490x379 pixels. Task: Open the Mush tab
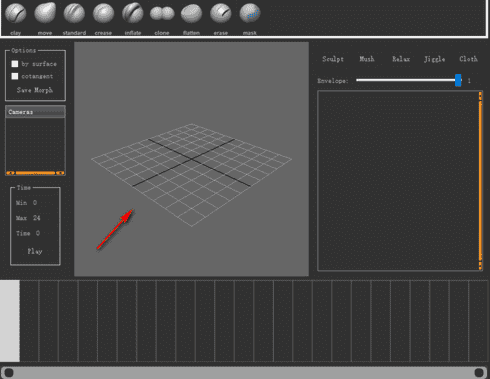tap(367, 59)
